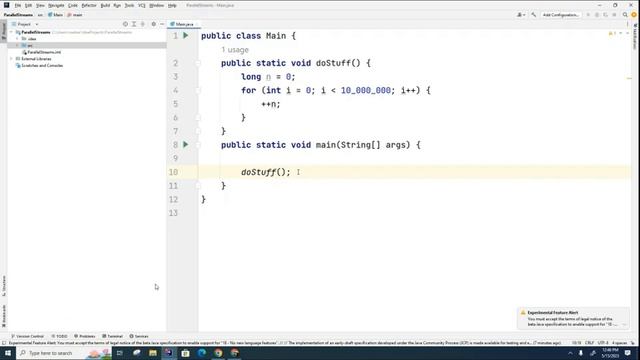The image size is (640, 360).
Task: Open the Run menu
Action: 117,5
